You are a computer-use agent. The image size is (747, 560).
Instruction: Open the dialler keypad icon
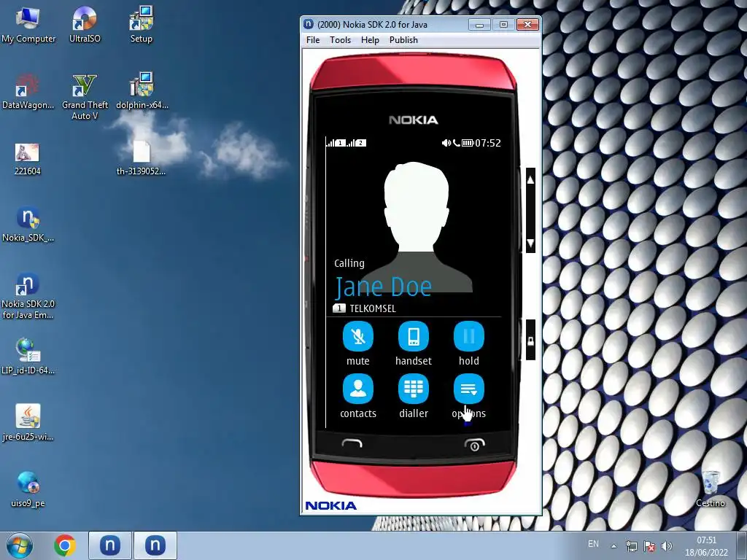(x=414, y=389)
